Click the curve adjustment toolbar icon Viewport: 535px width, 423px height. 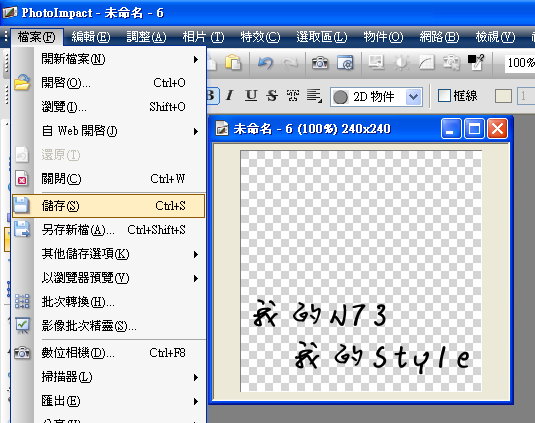click(426, 62)
